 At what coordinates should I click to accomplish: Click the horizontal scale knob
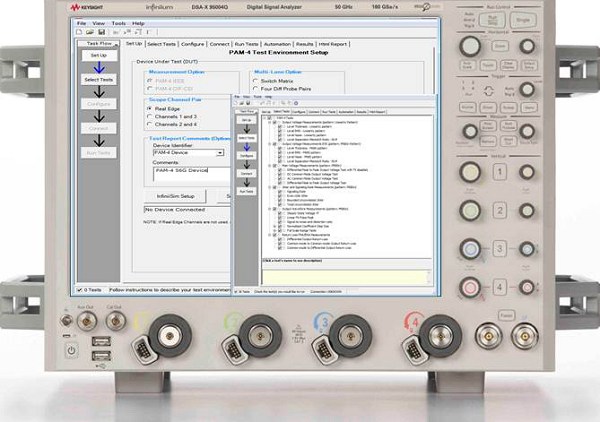[470, 46]
